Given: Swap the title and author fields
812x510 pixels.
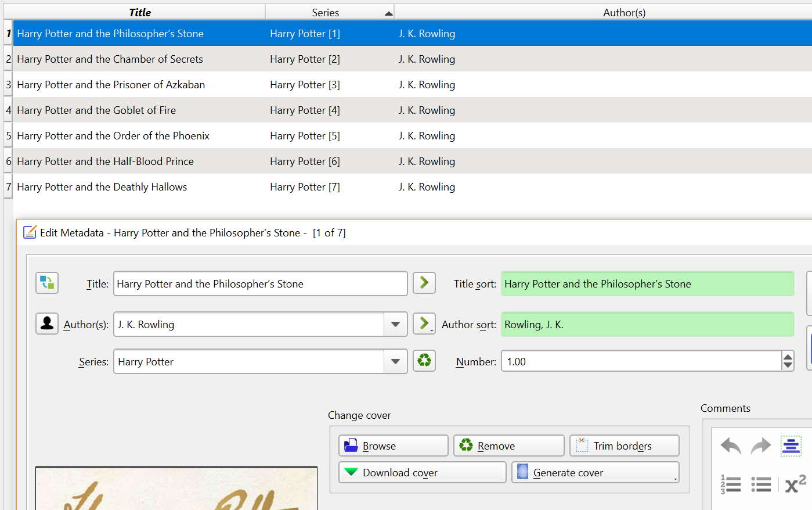Looking at the screenshot, I should 47,283.
